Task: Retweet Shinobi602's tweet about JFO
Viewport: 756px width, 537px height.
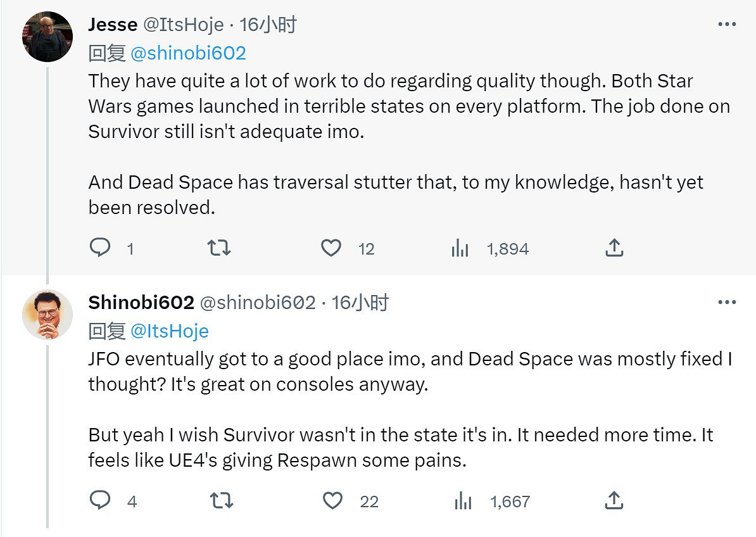Action: (221, 502)
